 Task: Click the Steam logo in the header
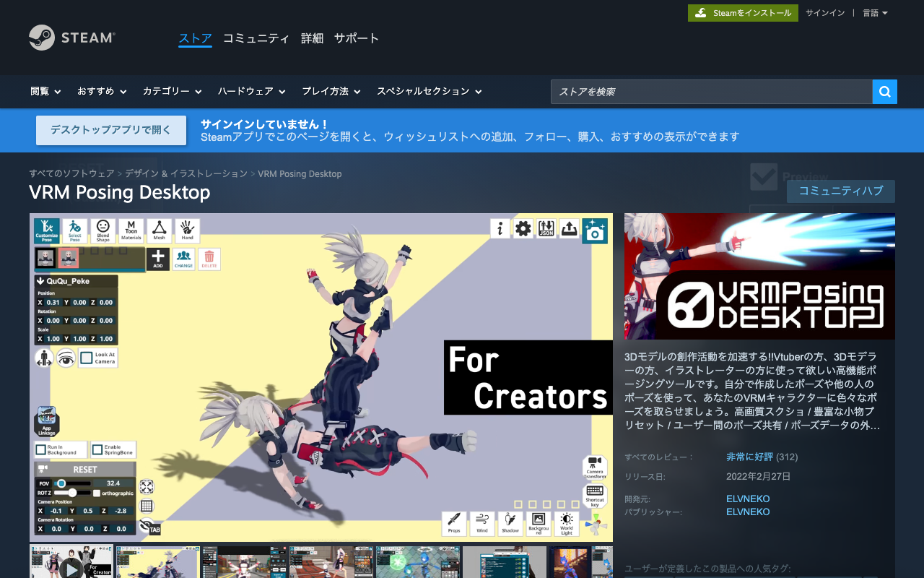point(71,38)
